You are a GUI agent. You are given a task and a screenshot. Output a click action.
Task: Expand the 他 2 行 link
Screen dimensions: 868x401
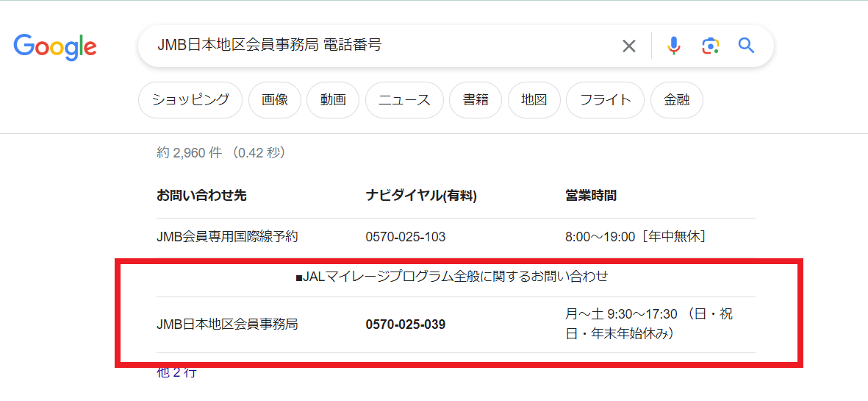tap(176, 372)
